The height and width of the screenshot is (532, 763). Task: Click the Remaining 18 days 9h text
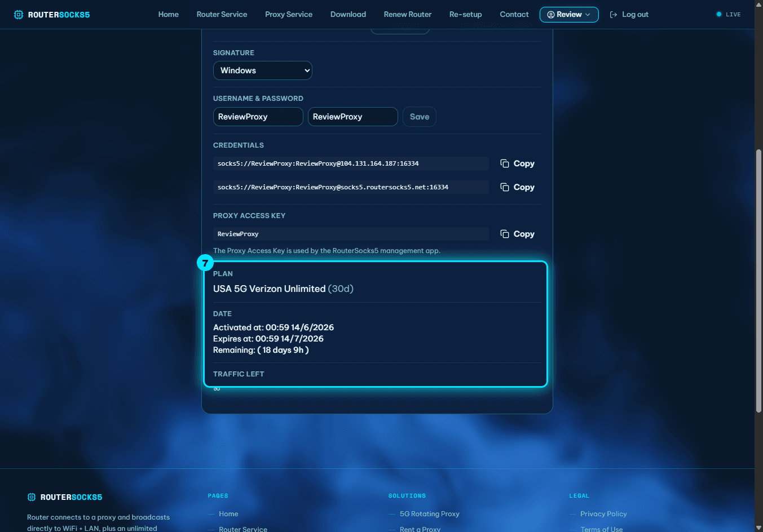261,350
